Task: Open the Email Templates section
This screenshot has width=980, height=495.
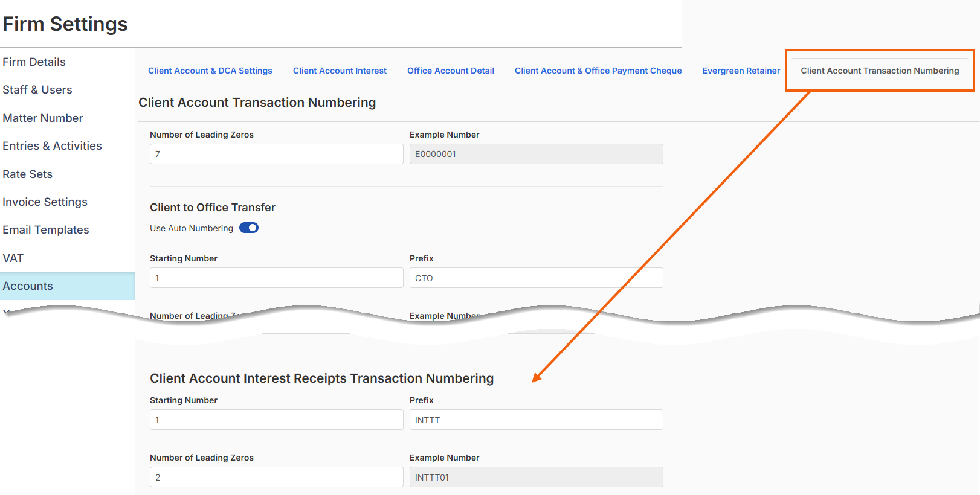Action: [46, 230]
